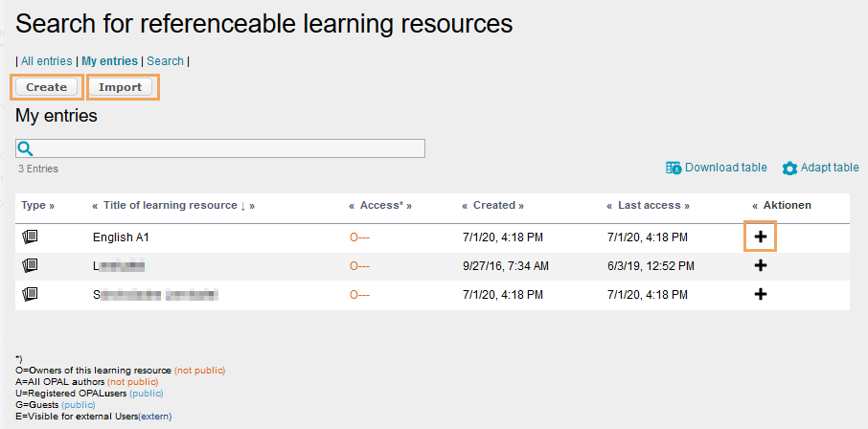Screen dimensions: 868x429
Task: Click the type icon in the third table row
Action: tap(30, 294)
